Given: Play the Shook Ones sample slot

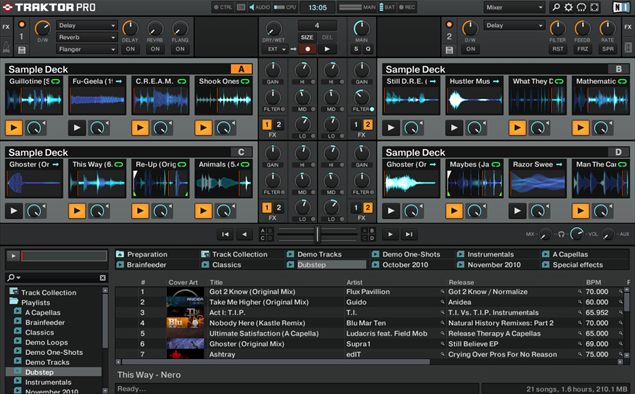Looking at the screenshot, I should coord(203,128).
